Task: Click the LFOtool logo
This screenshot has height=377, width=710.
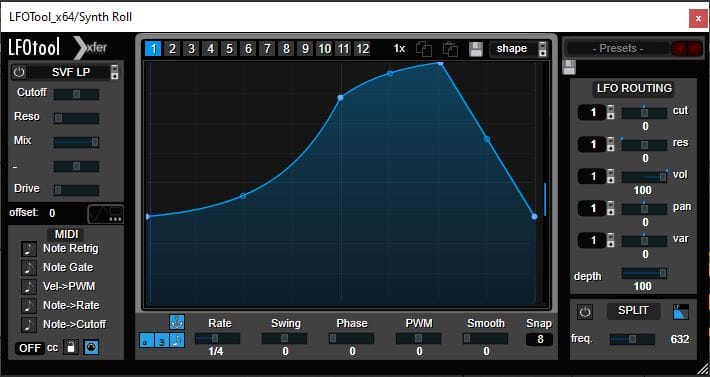Action: pyautogui.click(x=34, y=48)
